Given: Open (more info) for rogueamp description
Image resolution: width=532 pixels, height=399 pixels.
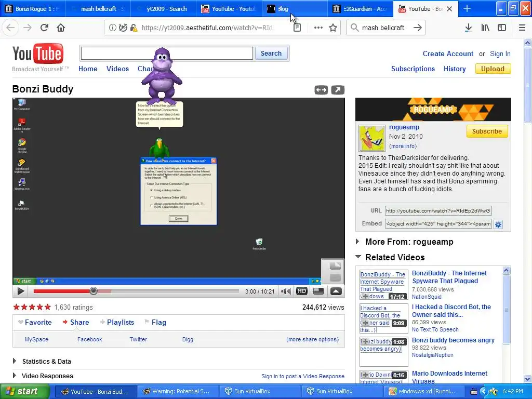Looking at the screenshot, I should pos(403,146).
